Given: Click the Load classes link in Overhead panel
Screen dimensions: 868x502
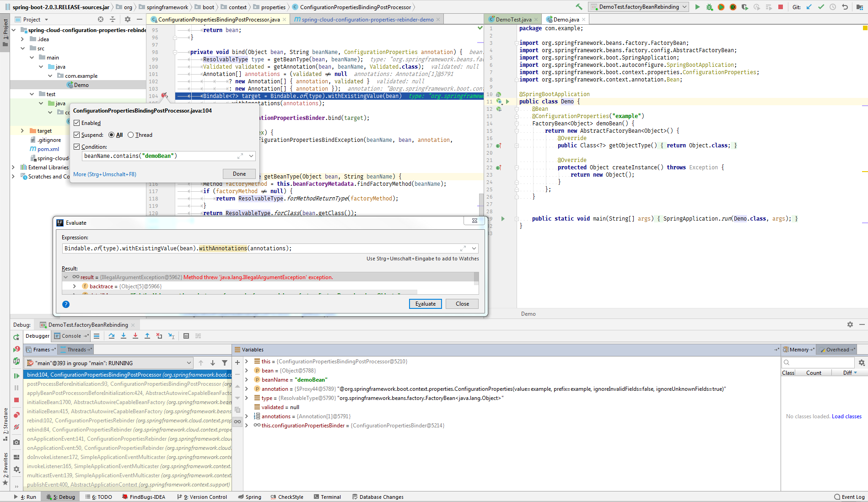Looking at the screenshot, I should tap(846, 416).
